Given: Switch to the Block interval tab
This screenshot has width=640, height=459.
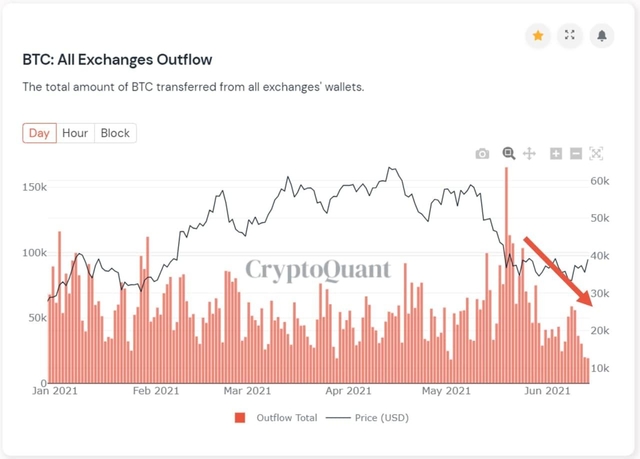Looking at the screenshot, I should point(115,133).
